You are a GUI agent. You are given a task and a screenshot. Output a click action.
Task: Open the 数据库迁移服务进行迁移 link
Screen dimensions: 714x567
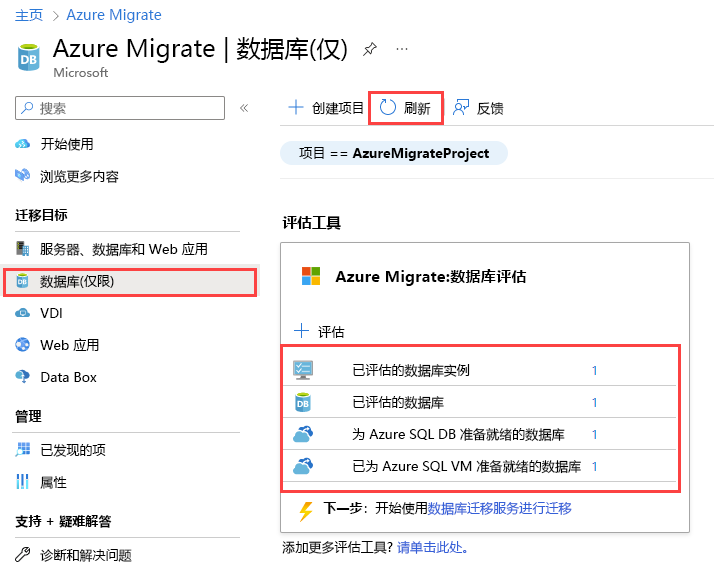[x=500, y=508]
